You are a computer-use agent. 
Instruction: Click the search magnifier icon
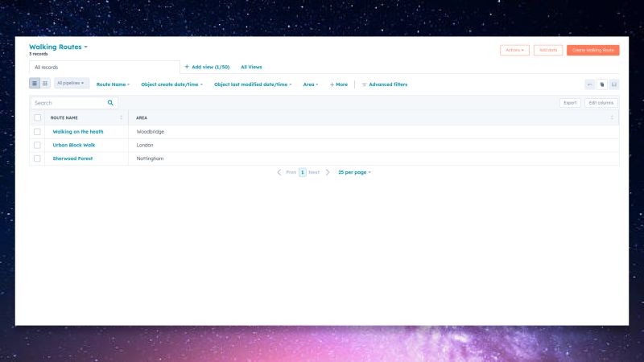(110, 103)
